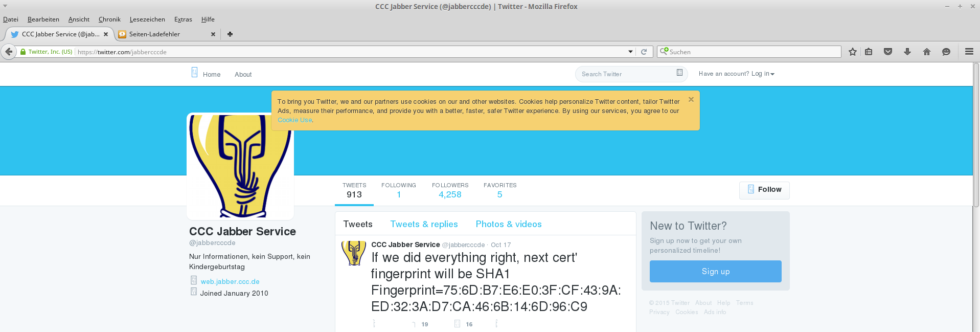The image size is (980, 332).
Task: Click the green lock site identity icon
Action: click(x=23, y=52)
